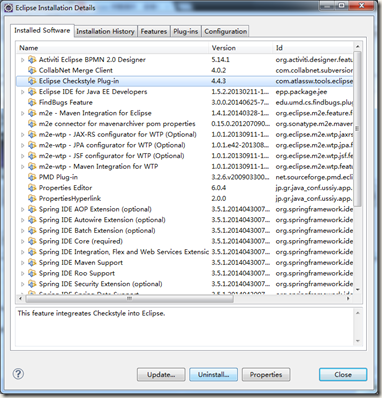Open Properties for the selected software
Screen dimensions: 382x398
pyautogui.click(x=266, y=374)
